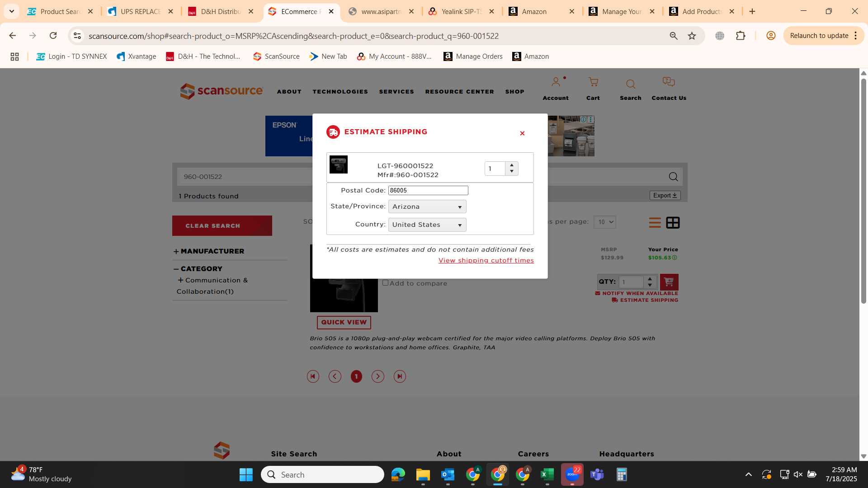Open Windows Start menu
Screen dimensions: 868x488
point(246,474)
